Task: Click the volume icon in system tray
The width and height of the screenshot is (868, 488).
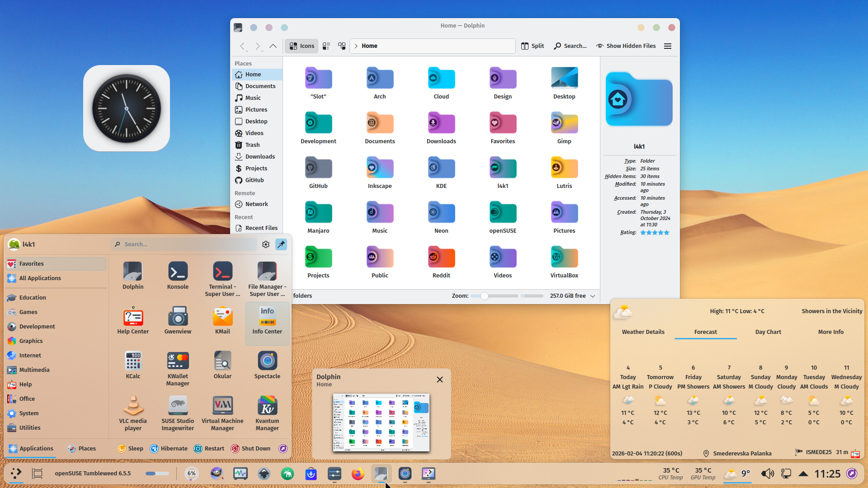Action: coord(767,474)
